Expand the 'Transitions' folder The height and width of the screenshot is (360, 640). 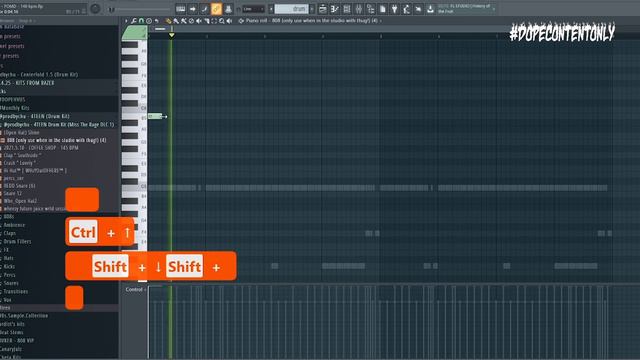coord(16,291)
